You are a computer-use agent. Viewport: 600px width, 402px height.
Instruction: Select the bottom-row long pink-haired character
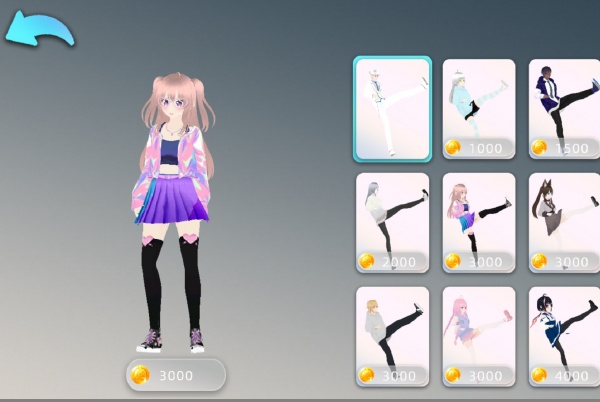coord(478,336)
